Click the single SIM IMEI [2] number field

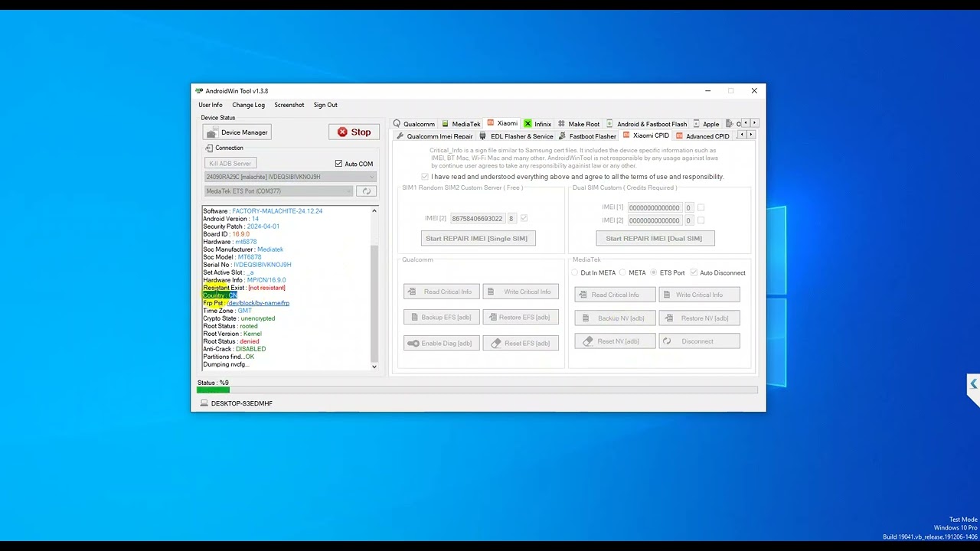(477, 219)
